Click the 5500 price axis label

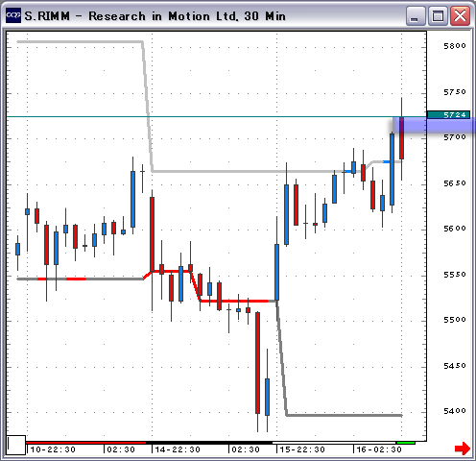click(455, 320)
